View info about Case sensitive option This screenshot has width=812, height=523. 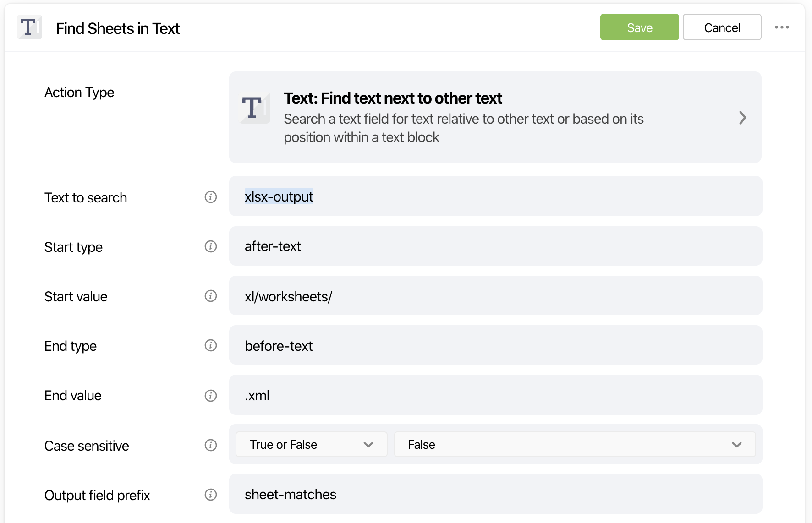211,445
